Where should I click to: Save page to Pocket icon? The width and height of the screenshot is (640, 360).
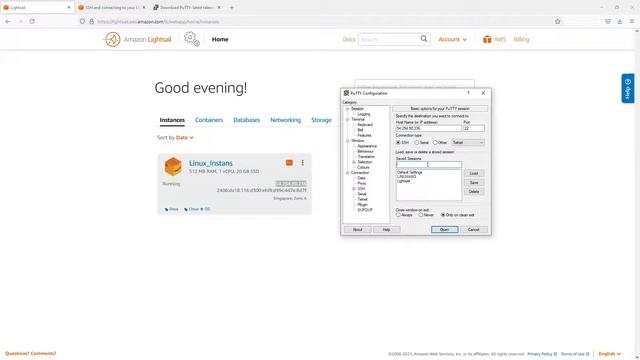click(608, 21)
